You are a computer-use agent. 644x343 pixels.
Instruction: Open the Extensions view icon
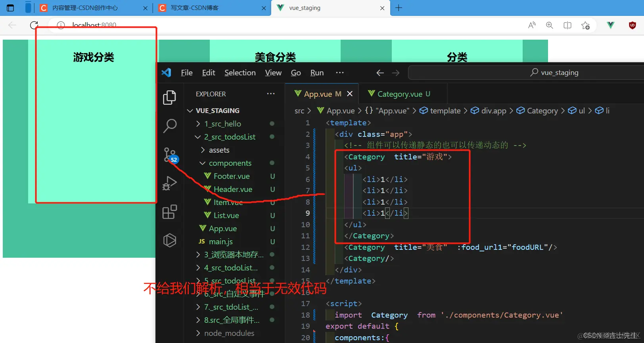(170, 212)
